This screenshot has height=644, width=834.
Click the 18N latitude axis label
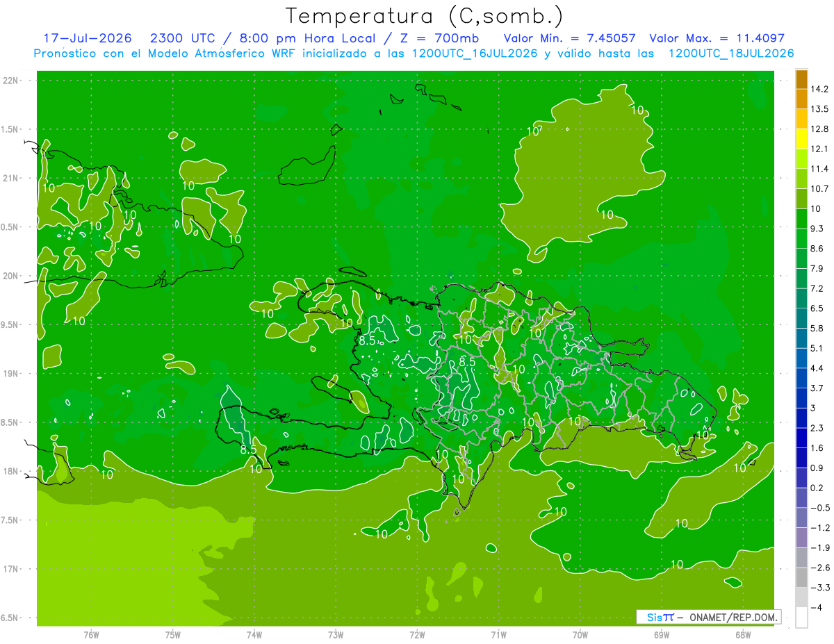[x=12, y=471]
